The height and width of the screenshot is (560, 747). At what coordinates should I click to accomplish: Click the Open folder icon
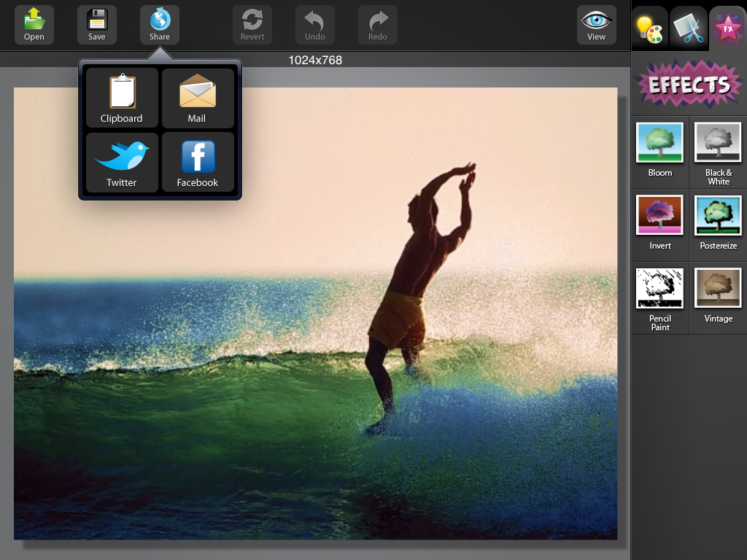34,25
